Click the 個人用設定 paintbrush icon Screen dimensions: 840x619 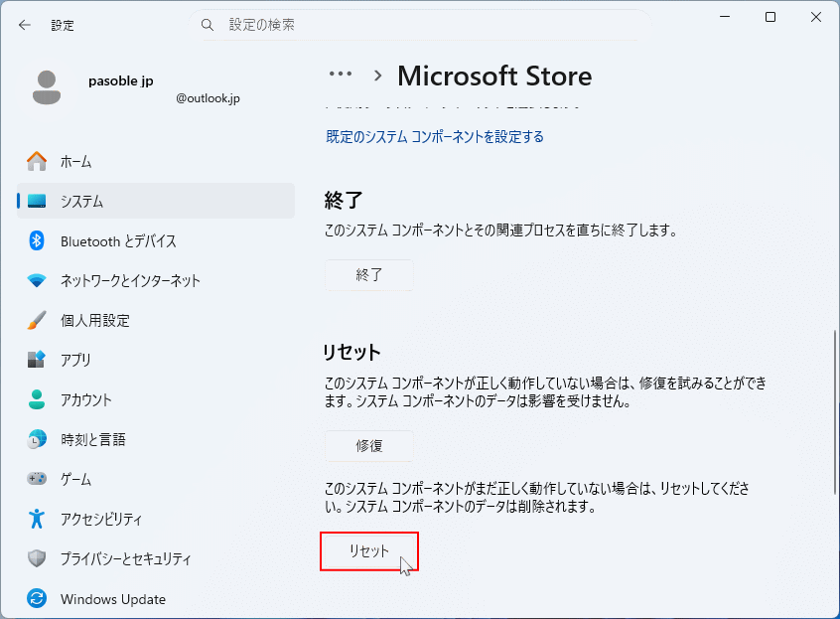coord(37,320)
